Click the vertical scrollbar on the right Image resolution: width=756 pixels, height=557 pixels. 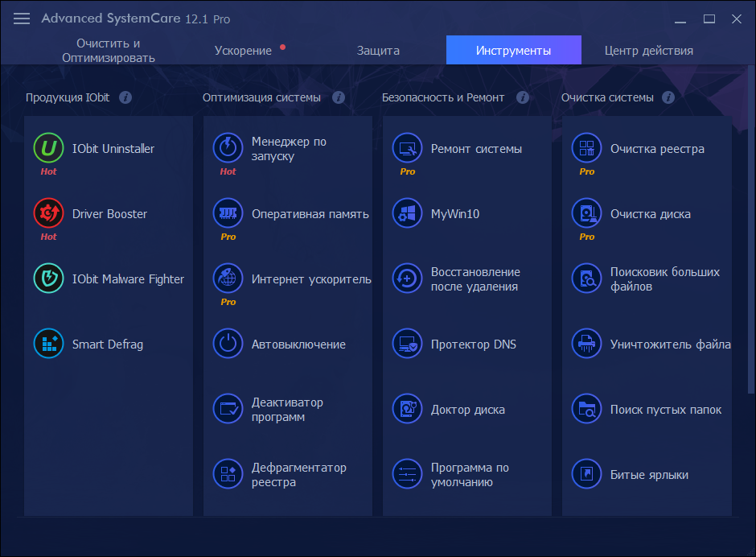click(750, 230)
